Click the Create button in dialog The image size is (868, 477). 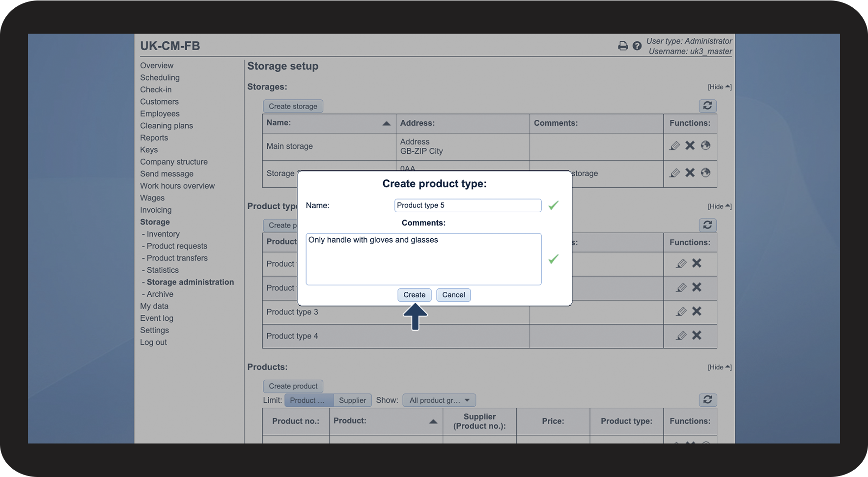pos(414,295)
